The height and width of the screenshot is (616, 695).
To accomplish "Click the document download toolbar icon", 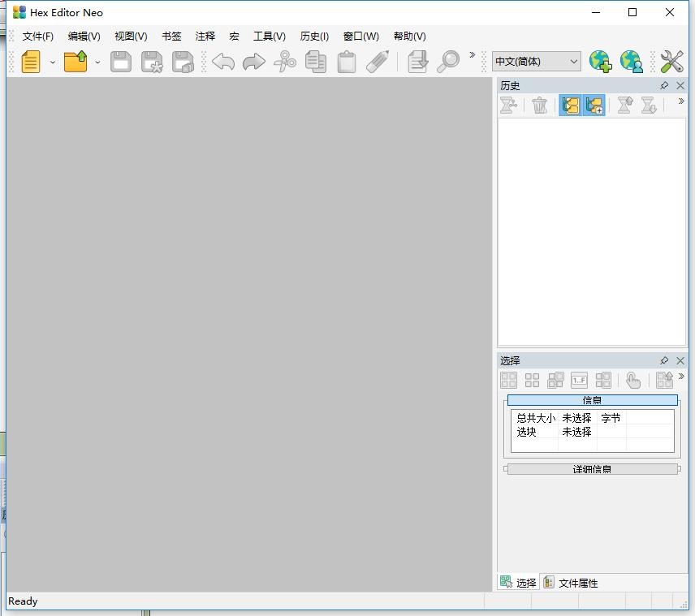I will pos(417,62).
